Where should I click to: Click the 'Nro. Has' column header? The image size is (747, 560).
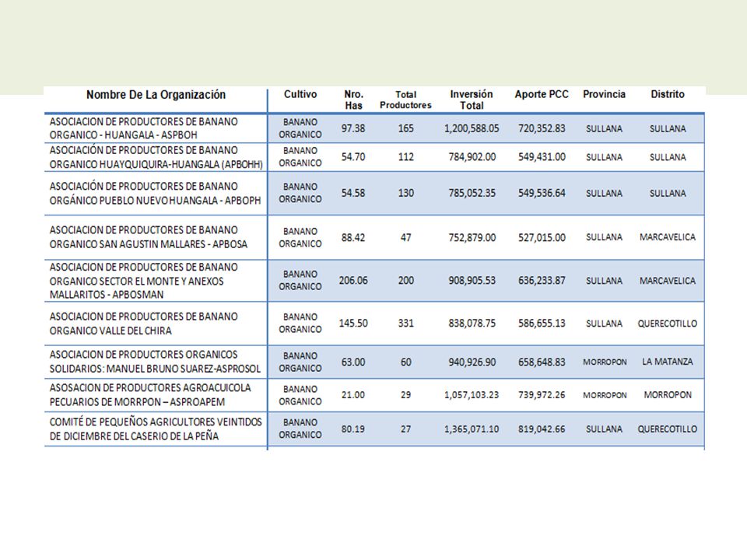coord(353,100)
